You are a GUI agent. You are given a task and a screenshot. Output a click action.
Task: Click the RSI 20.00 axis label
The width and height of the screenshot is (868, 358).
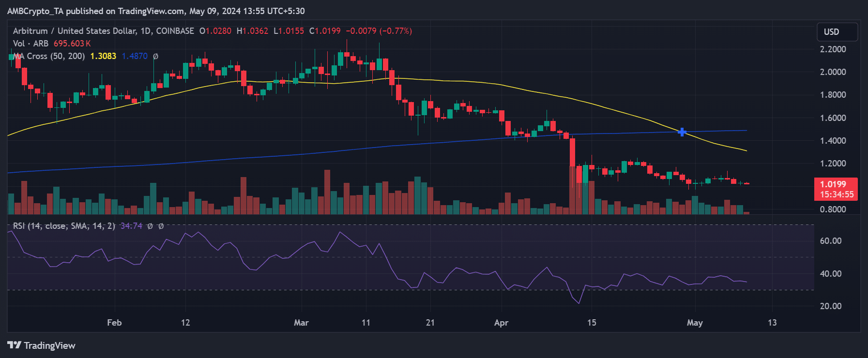point(831,306)
